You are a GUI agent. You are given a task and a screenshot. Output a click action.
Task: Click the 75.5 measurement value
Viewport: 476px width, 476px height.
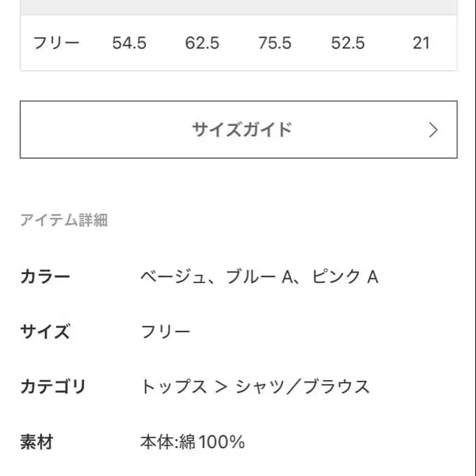pyautogui.click(x=275, y=43)
